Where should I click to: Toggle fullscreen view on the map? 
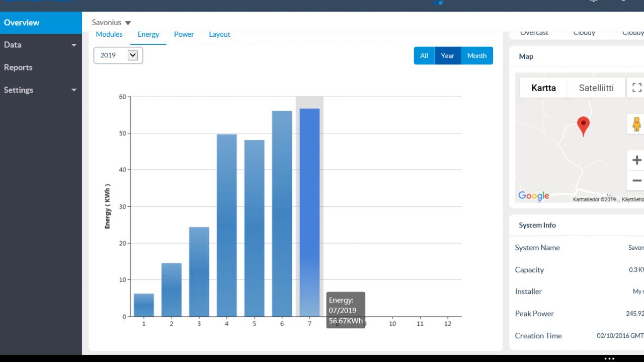[636, 88]
